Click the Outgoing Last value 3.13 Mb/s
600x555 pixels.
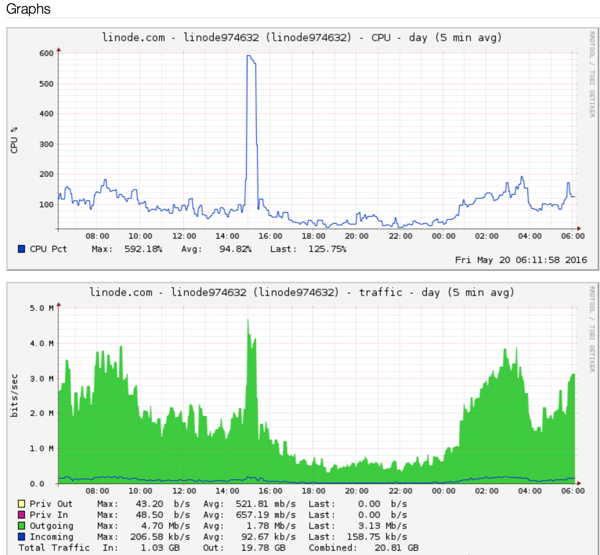pyautogui.click(x=382, y=526)
